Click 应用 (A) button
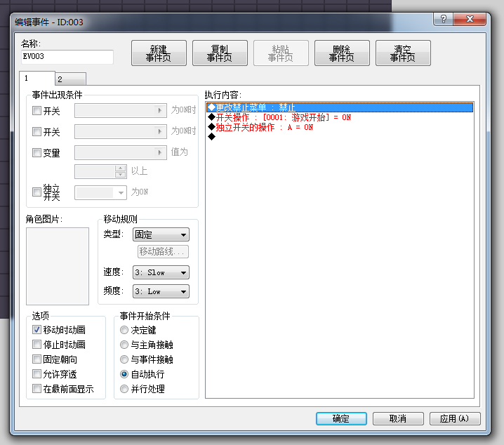 (455, 418)
